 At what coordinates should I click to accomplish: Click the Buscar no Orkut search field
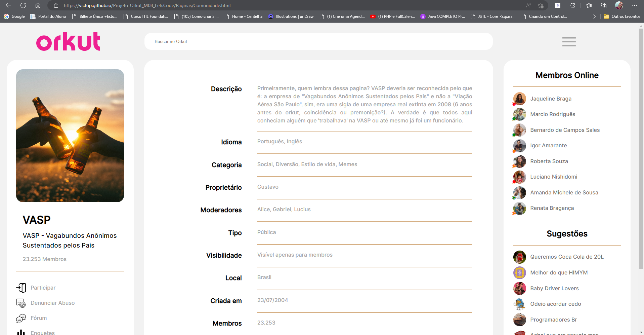coord(318,41)
